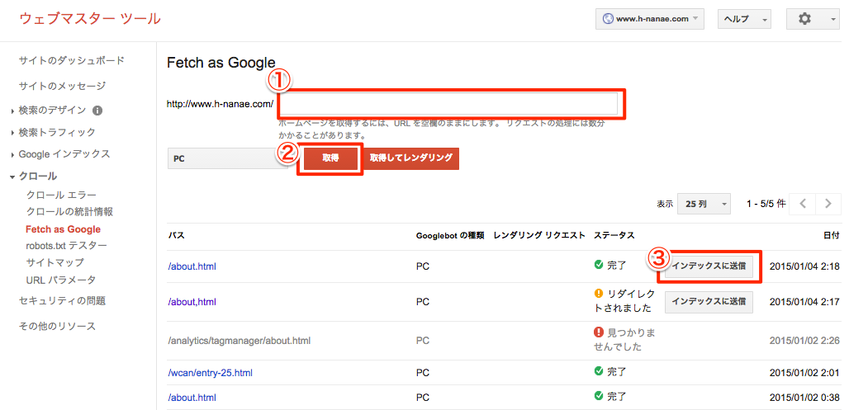Click the date 2015/01/04 2:18
The height and width of the screenshot is (410, 868).
click(x=804, y=266)
